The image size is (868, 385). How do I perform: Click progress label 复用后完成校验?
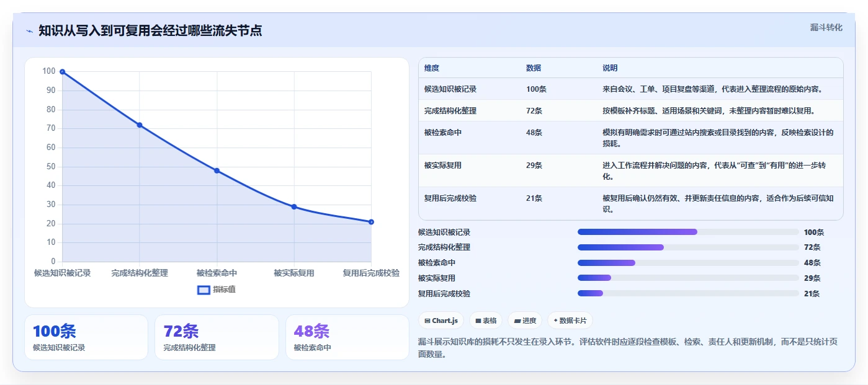[444, 293]
